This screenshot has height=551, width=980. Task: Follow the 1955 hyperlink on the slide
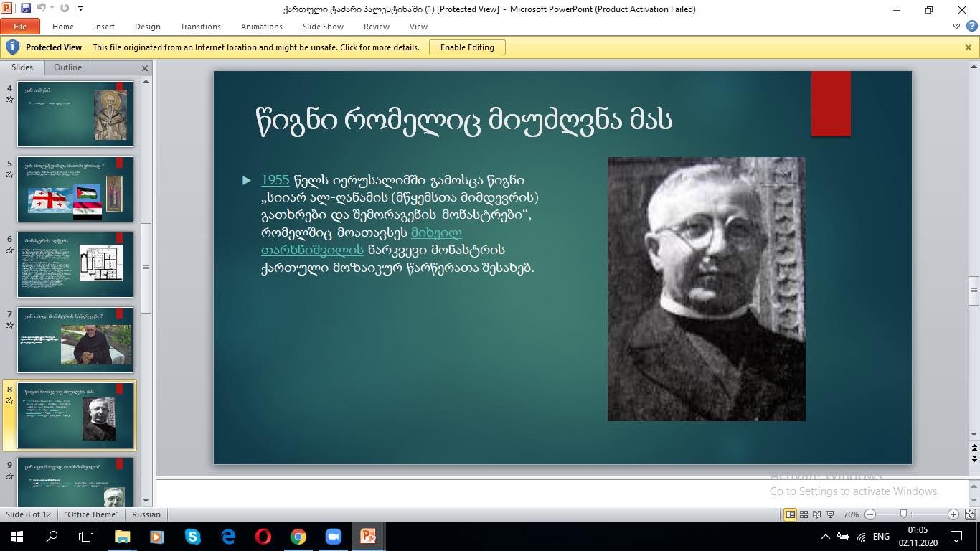275,180
